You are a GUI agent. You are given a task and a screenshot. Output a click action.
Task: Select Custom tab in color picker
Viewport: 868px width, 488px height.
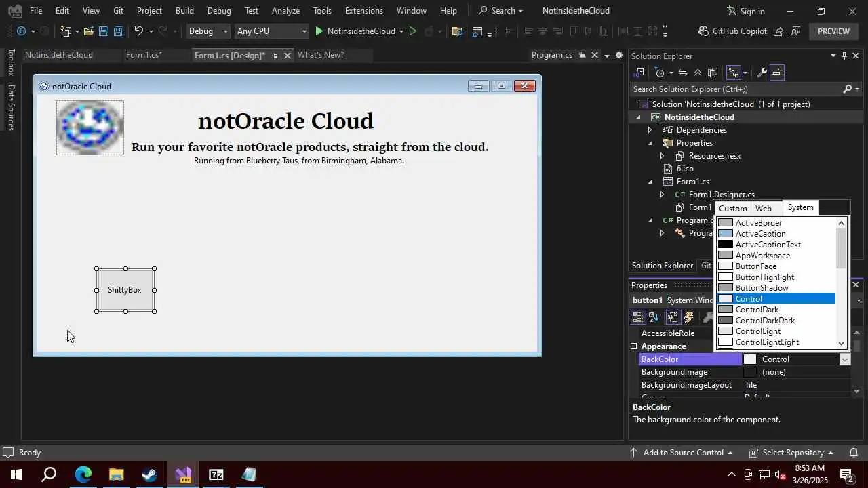point(733,208)
